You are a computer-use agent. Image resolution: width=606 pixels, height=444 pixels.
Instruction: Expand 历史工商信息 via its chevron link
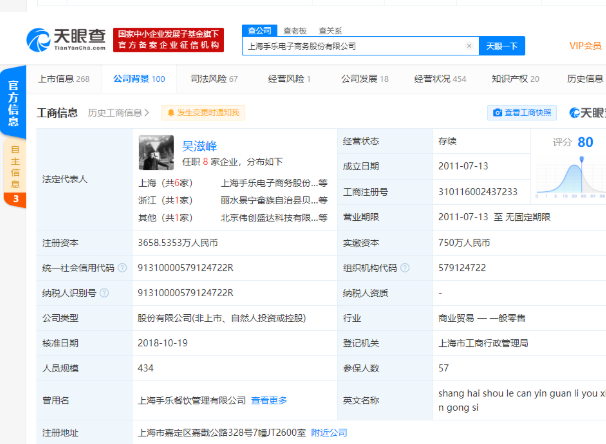pyautogui.click(x=118, y=113)
